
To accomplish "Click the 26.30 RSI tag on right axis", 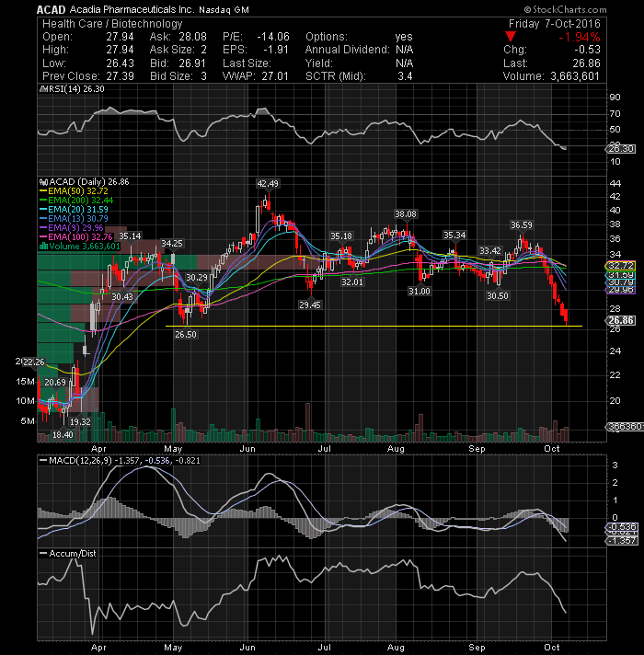I will pyautogui.click(x=621, y=149).
